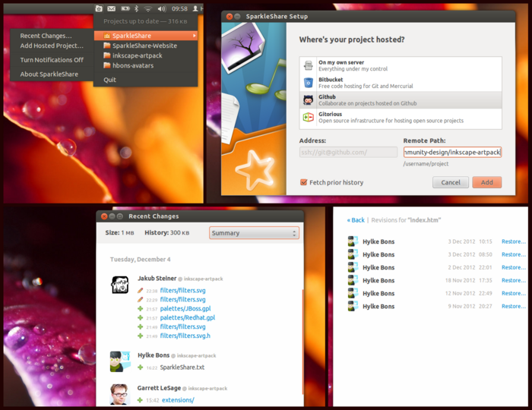Viewport: 532px width, 410px height.
Task: Click the added plus icon beside SparkleShare.txt
Action: pyautogui.click(x=140, y=367)
